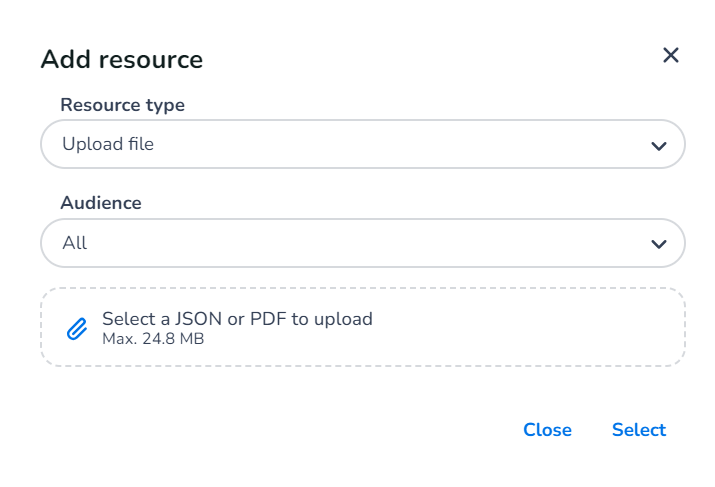Viewport: 715px width, 487px height.
Task: Click the 'Upload file' selected value
Action: [108, 144]
